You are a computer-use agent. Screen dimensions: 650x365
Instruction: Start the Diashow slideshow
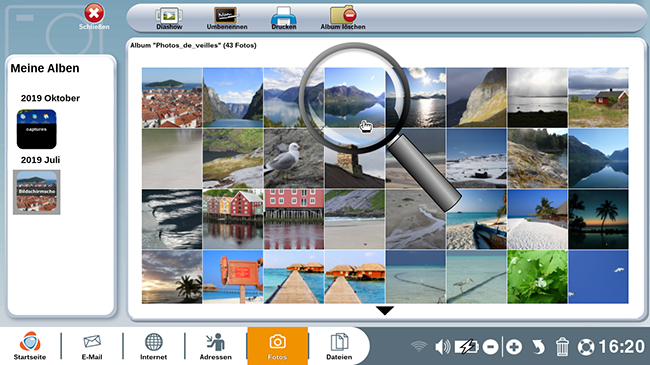pos(169,19)
